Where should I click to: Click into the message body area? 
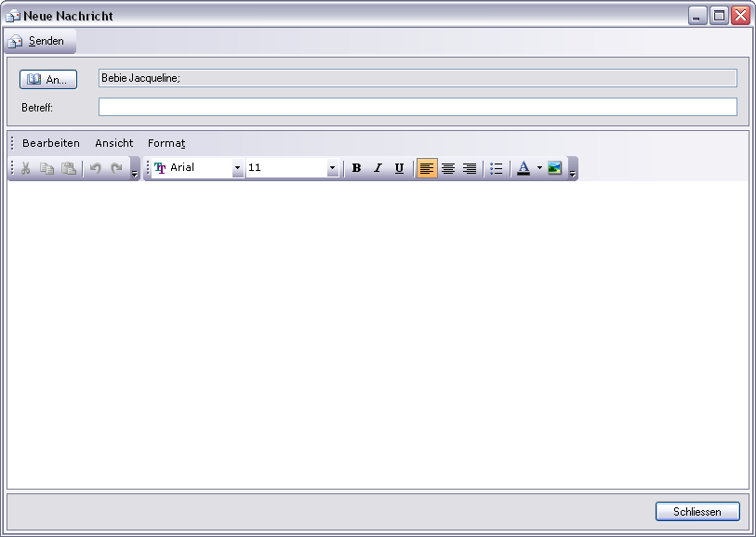[x=378, y=334]
